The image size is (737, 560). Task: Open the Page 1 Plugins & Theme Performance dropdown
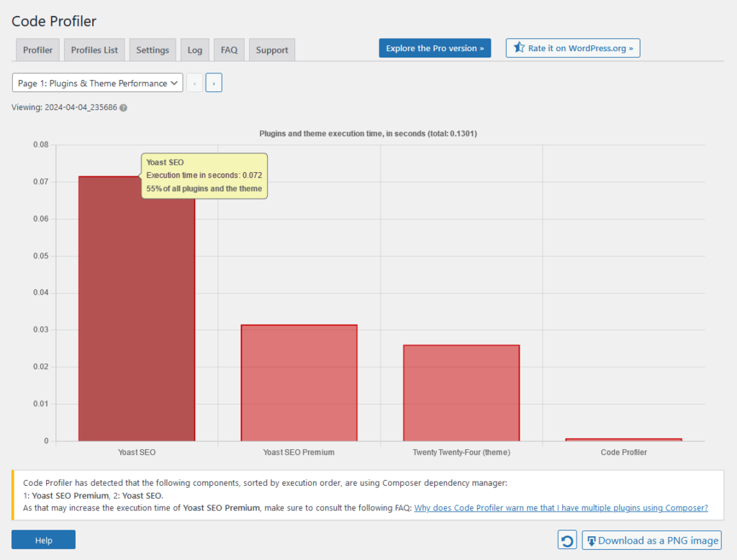(97, 83)
